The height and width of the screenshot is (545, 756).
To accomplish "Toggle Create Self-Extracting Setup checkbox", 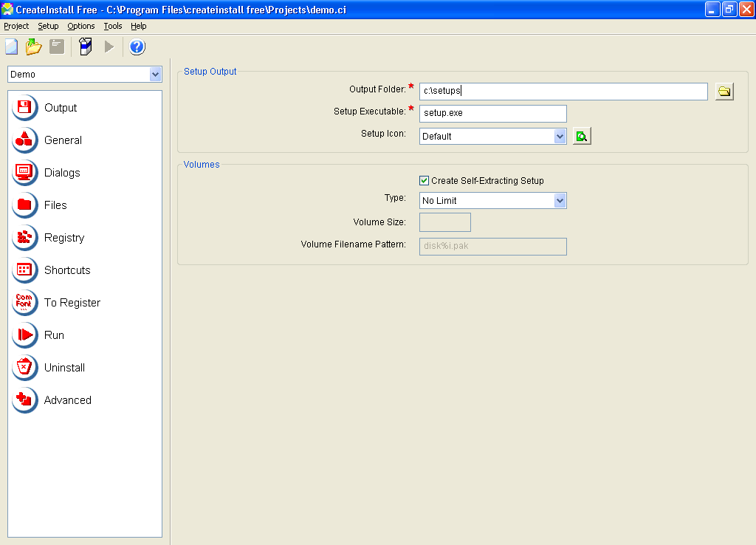I will (424, 180).
